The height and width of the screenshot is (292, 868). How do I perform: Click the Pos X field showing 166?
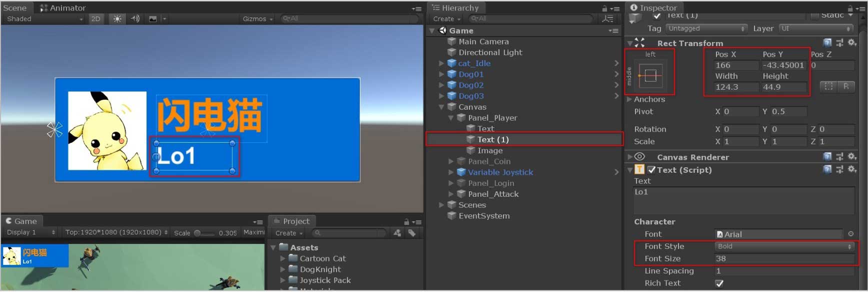pyautogui.click(x=736, y=65)
